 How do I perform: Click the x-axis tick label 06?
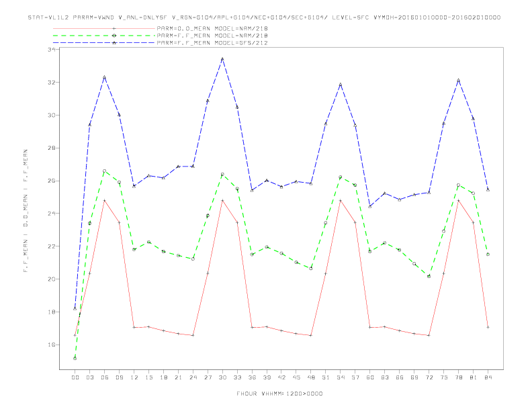105,377
